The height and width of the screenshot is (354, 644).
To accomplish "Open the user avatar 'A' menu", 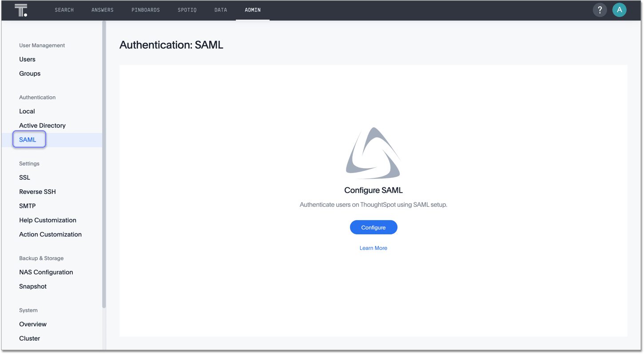I will pyautogui.click(x=619, y=10).
